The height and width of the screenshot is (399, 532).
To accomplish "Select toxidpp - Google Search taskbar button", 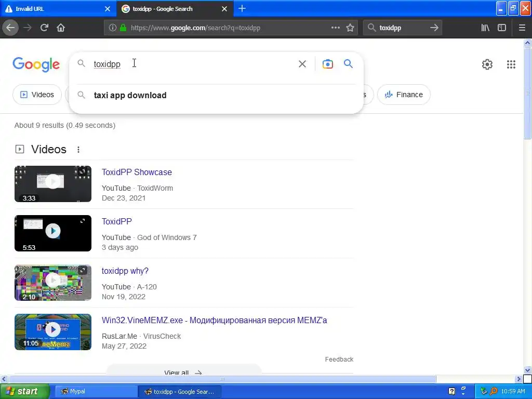I will point(180,392).
